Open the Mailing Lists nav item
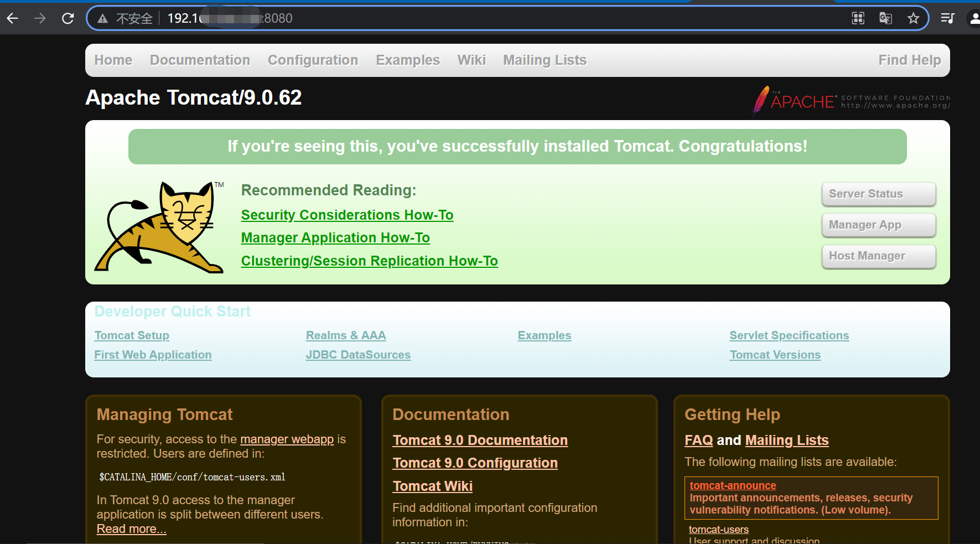Image resolution: width=980 pixels, height=544 pixels. pyautogui.click(x=545, y=60)
